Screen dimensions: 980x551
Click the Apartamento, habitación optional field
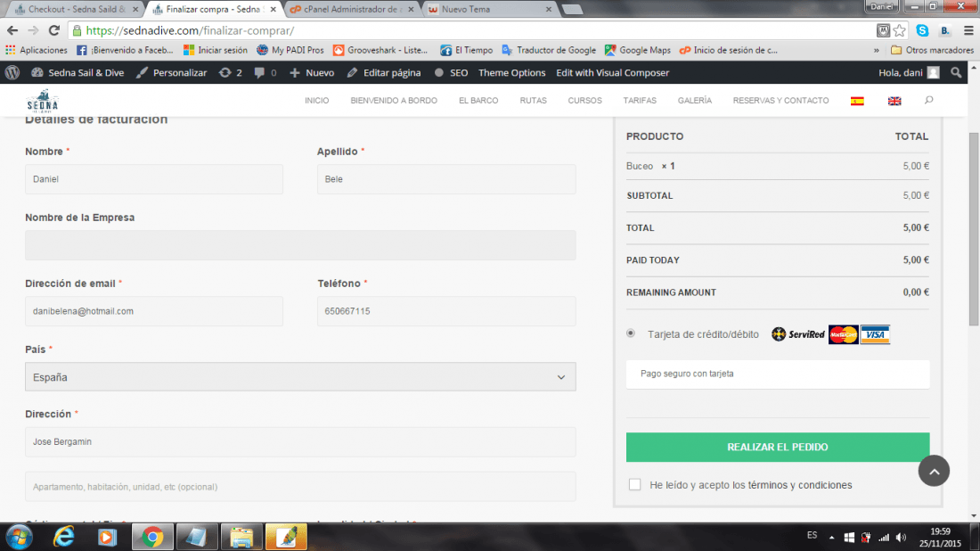click(300, 487)
